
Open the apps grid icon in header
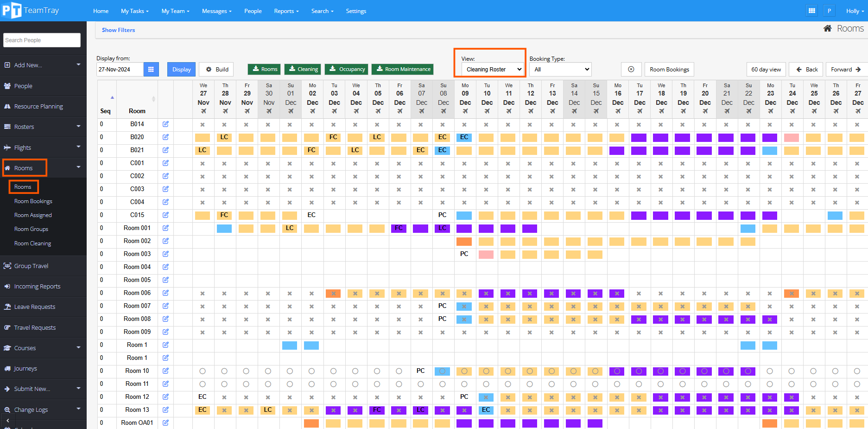click(x=811, y=11)
